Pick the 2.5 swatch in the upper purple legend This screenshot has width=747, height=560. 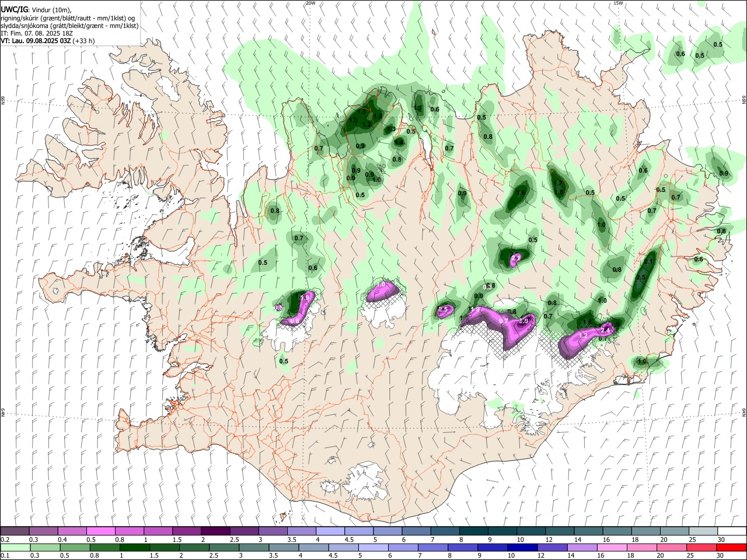pyautogui.click(x=245, y=531)
